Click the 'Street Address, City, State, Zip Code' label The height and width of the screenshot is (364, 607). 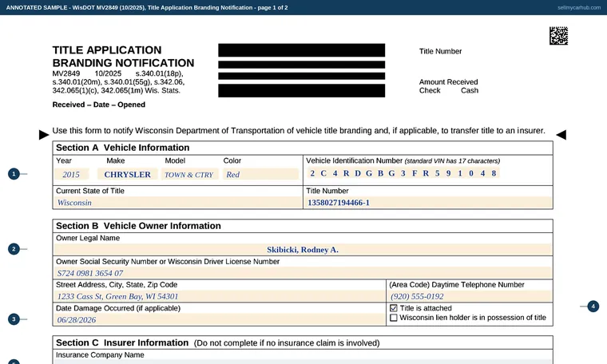click(117, 285)
